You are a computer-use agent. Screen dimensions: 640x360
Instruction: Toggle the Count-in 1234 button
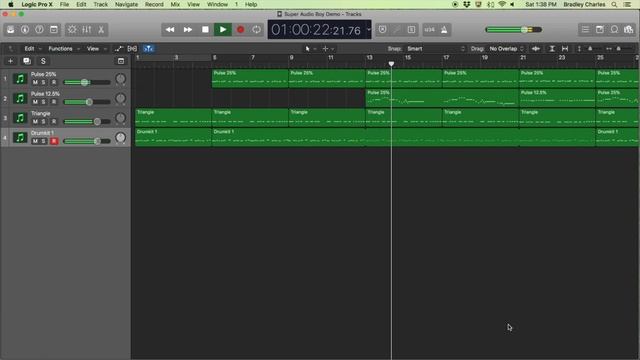click(x=429, y=29)
